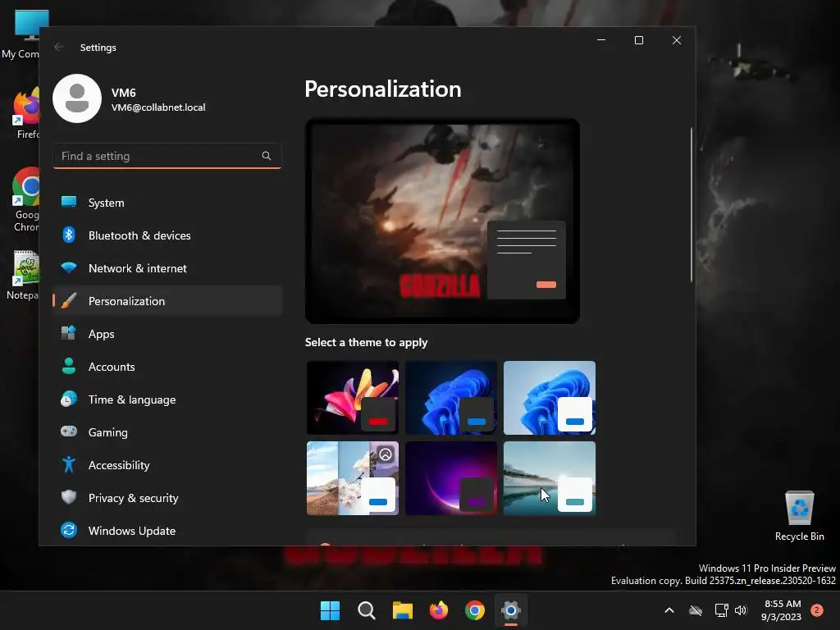
Task: Open Accessibility settings
Action: coord(167,464)
